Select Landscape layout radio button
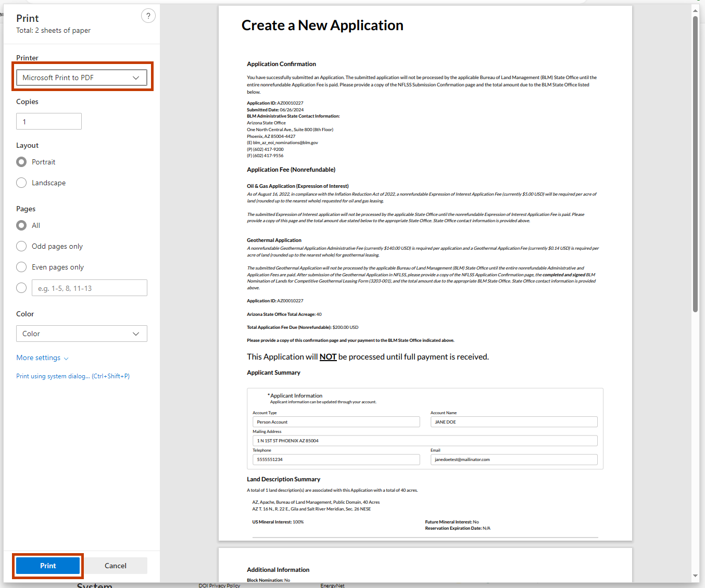Screen dimensions: 705x588 coord(21,183)
